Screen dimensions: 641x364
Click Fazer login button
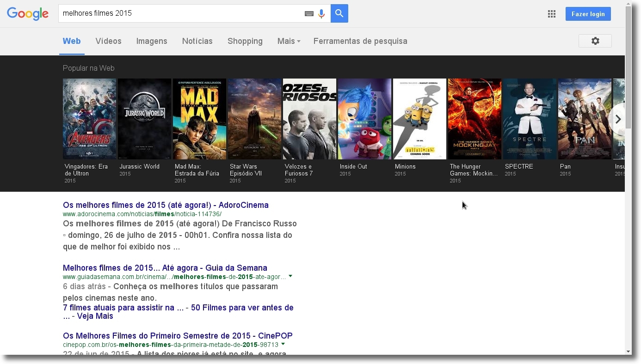click(x=588, y=14)
